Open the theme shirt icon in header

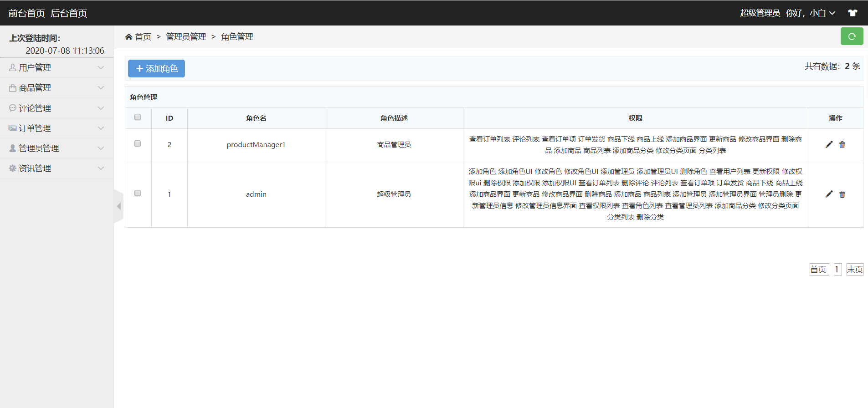click(x=853, y=13)
